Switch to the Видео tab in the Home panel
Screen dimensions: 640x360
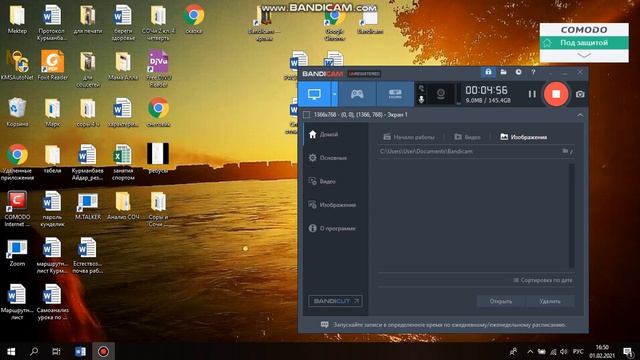point(467,137)
